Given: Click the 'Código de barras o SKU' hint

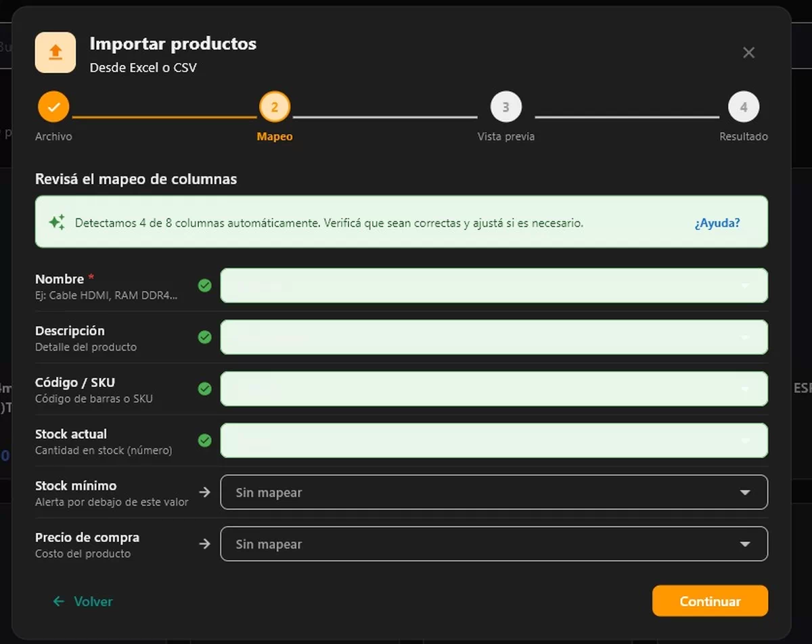Looking at the screenshot, I should 94,398.
